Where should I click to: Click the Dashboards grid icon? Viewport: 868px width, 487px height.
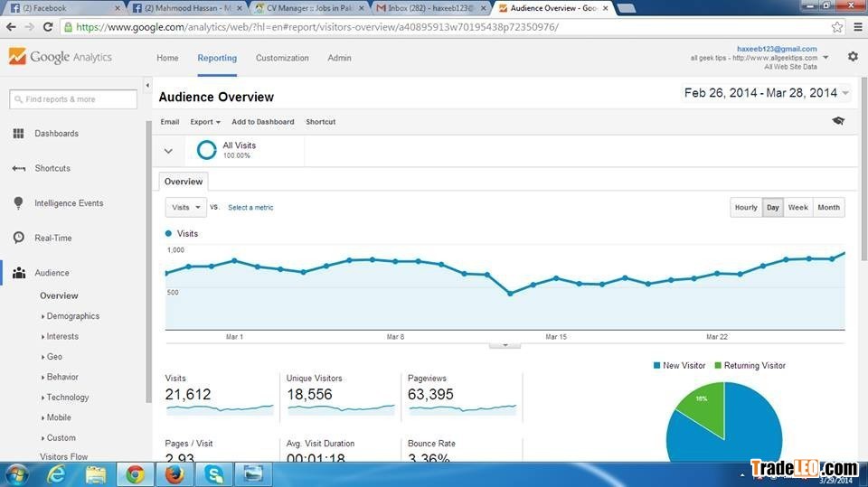pyautogui.click(x=18, y=134)
